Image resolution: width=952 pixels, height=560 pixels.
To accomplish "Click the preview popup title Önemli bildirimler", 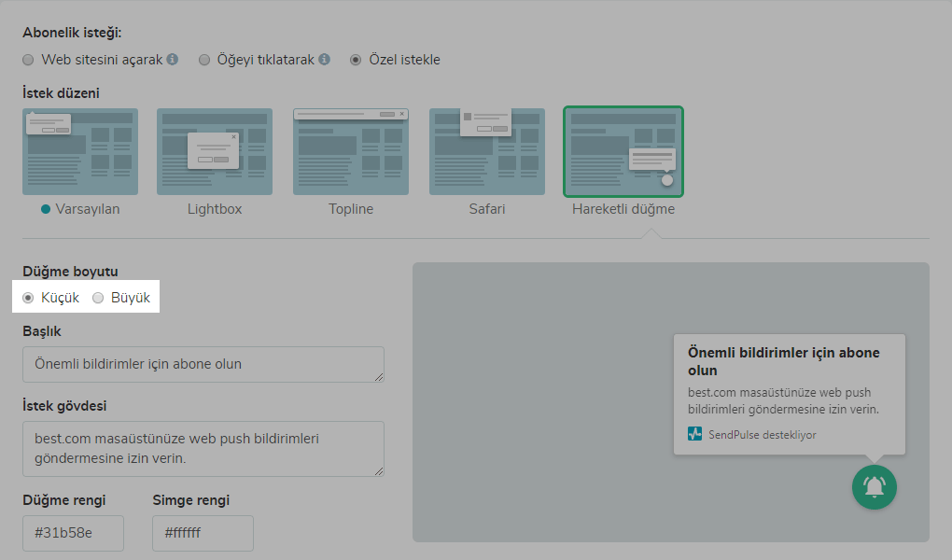I will point(784,361).
